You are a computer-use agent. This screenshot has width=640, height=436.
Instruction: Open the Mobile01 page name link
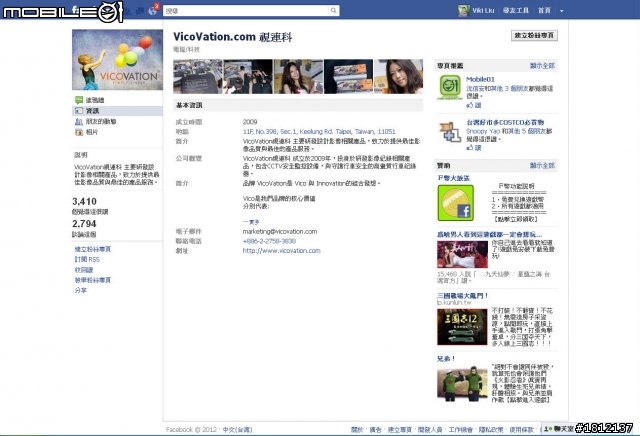pos(480,79)
